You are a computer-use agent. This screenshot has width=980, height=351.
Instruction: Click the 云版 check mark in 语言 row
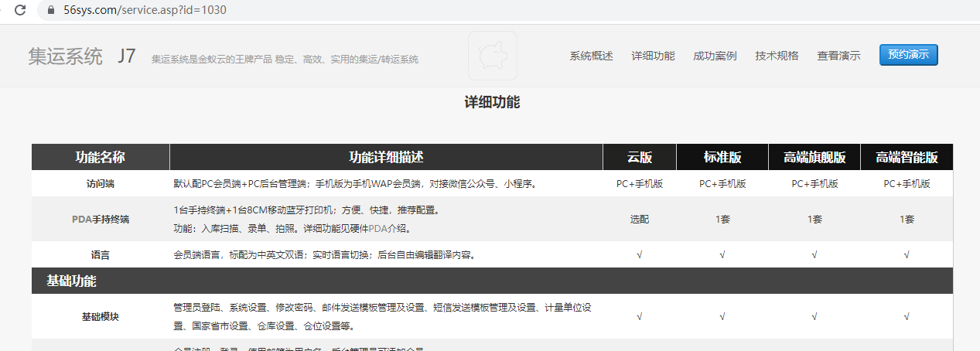[x=639, y=254]
